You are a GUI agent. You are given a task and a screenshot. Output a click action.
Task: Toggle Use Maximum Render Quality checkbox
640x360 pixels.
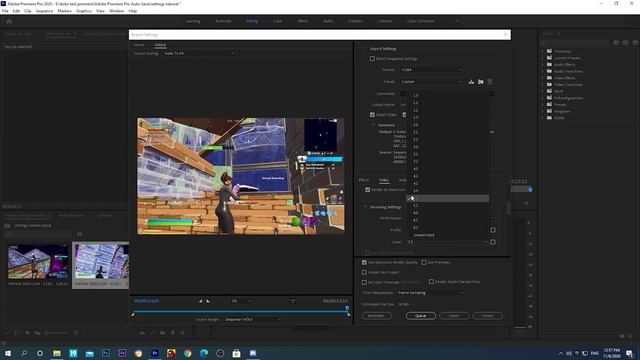pyautogui.click(x=364, y=262)
